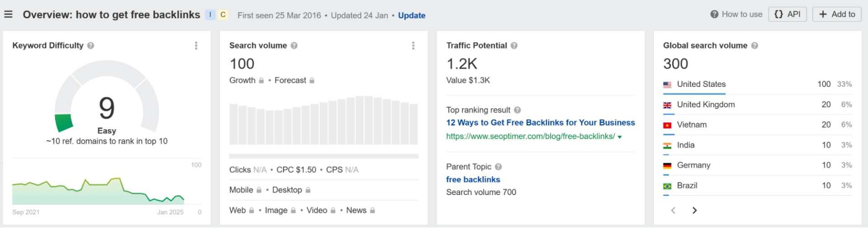The image size is (868, 228).
Task: Open the How to use help
Action: 736,14
